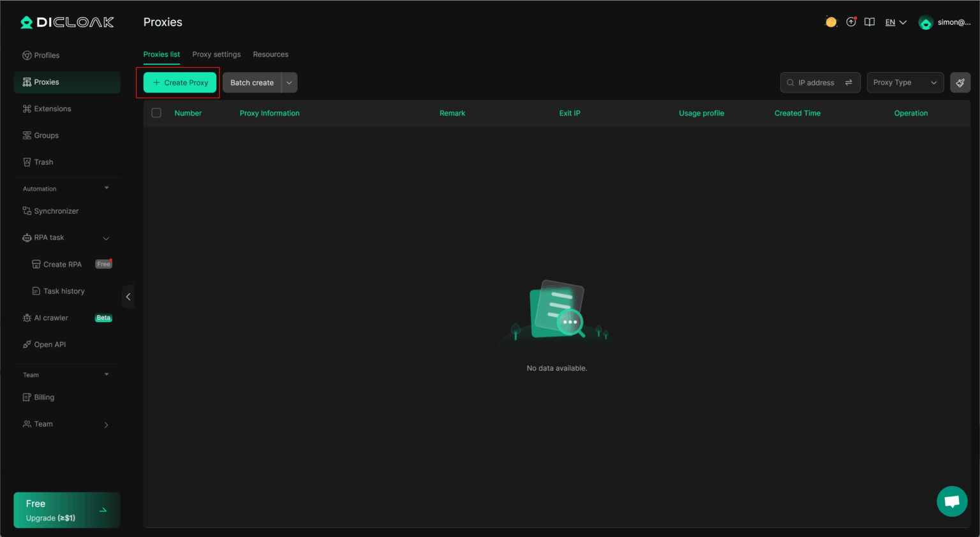Viewport: 980px width, 537px height.
Task: Switch to the Proxy settings tab
Action: pyautogui.click(x=216, y=54)
